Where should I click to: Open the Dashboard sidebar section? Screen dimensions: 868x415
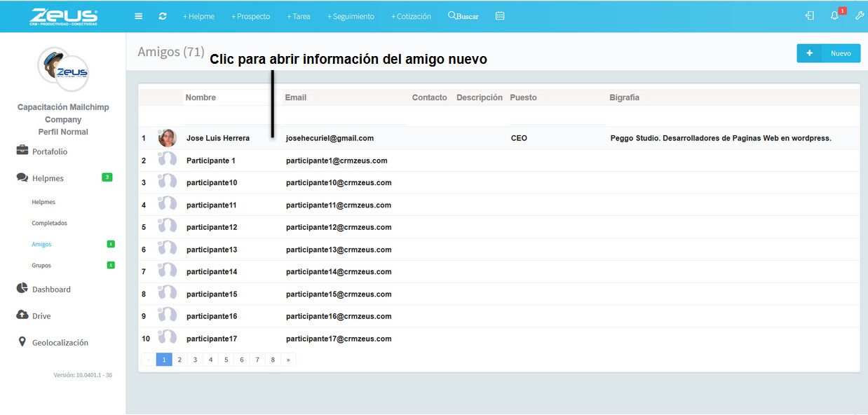coord(50,289)
